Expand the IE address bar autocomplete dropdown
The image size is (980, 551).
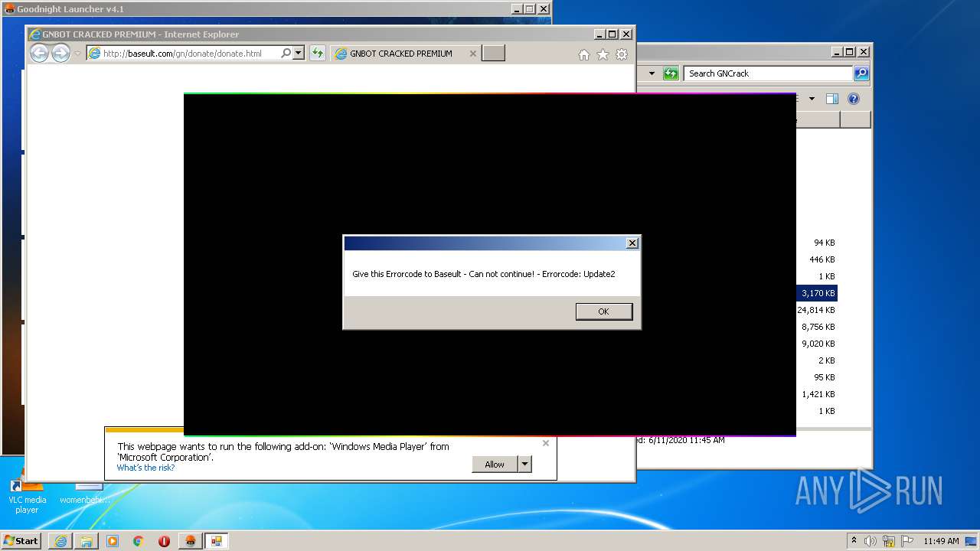[x=298, y=54]
